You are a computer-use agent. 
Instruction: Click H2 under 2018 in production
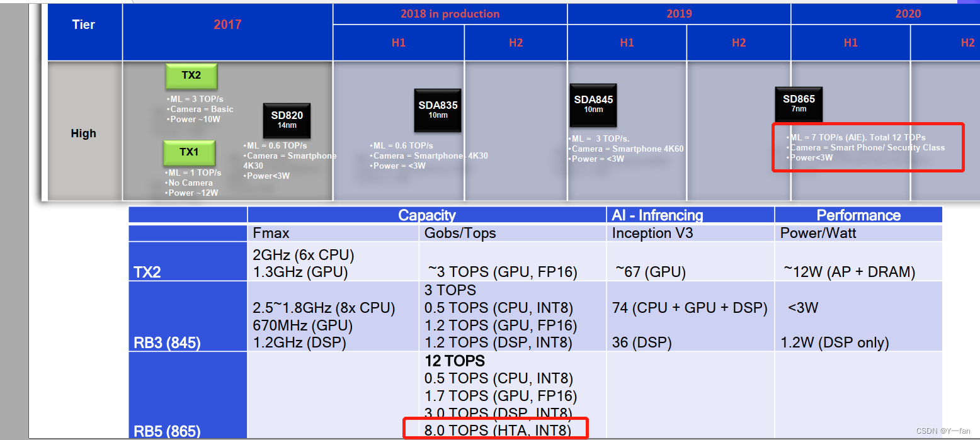516,43
